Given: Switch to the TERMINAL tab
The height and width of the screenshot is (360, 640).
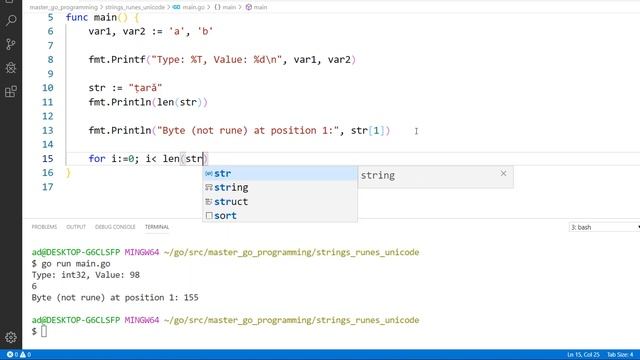Looking at the screenshot, I should (157, 227).
